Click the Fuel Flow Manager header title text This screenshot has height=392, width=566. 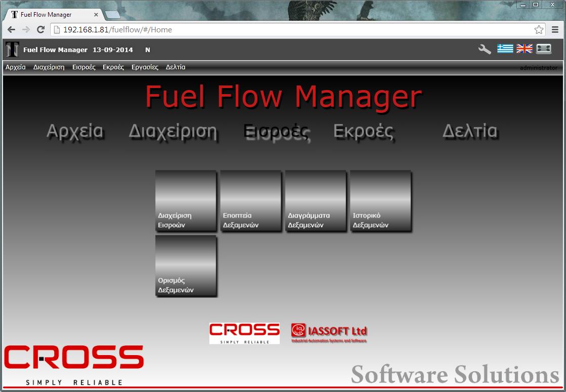click(55, 50)
